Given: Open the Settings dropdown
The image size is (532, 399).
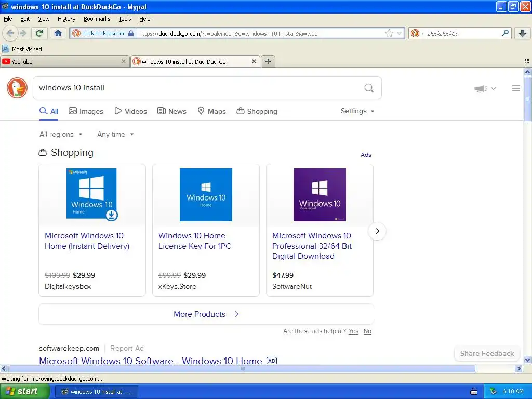Looking at the screenshot, I should click(x=357, y=111).
